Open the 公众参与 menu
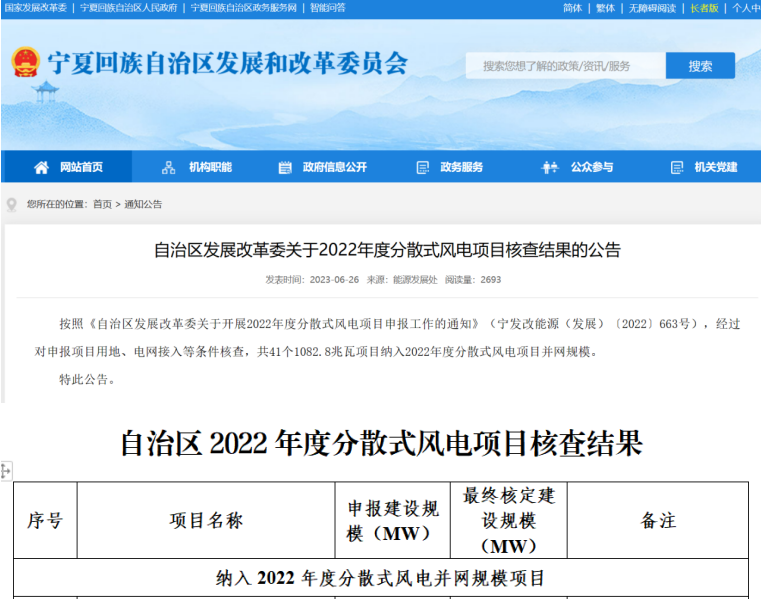 click(591, 167)
